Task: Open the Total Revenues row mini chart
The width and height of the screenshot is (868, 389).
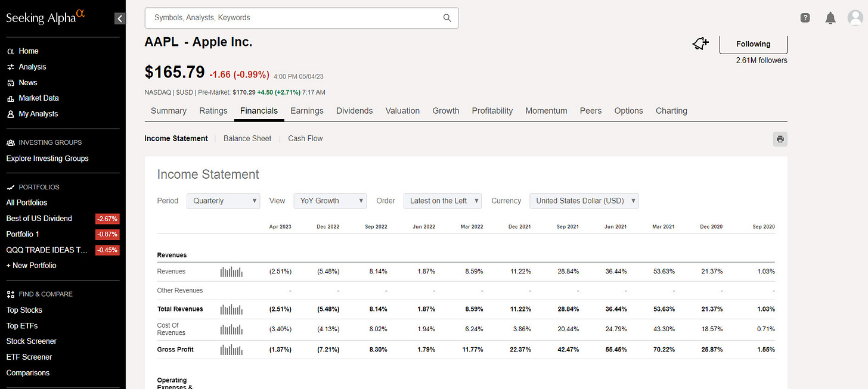Action: [231, 309]
